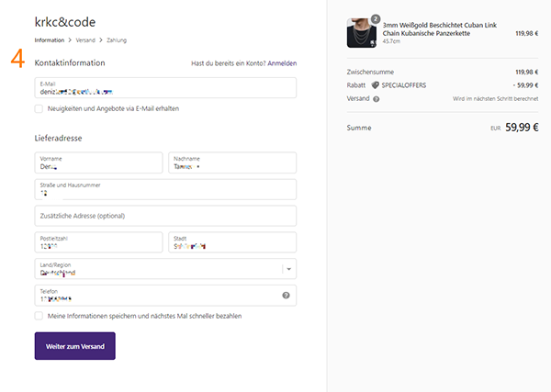Click the Versand label in order summary
The width and height of the screenshot is (551, 392).
358,98
